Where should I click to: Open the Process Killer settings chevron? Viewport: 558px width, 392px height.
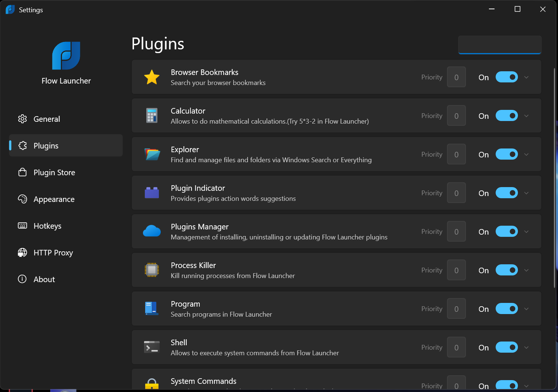(x=526, y=270)
